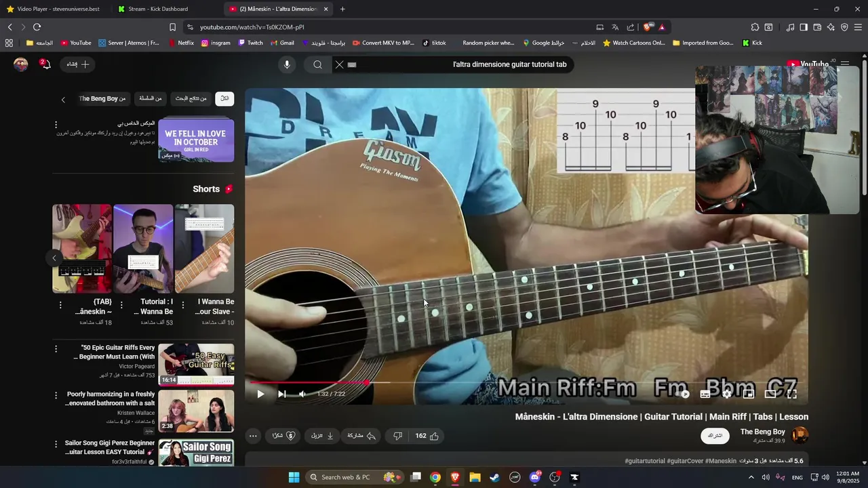Skip to the next video
The height and width of the screenshot is (488, 868).
[282, 394]
